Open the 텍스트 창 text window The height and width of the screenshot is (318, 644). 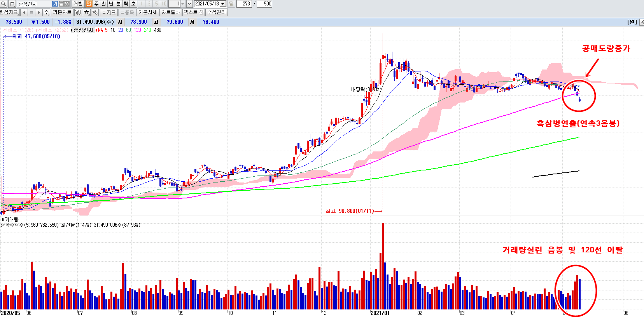tap(194, 12)
